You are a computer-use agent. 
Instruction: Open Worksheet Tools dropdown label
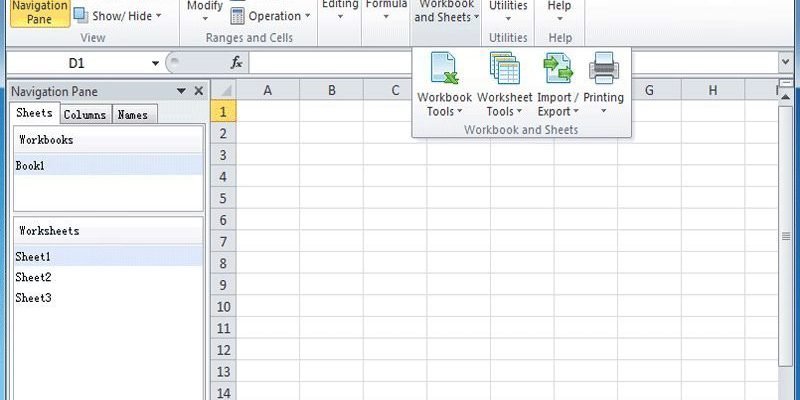point(505,104)
